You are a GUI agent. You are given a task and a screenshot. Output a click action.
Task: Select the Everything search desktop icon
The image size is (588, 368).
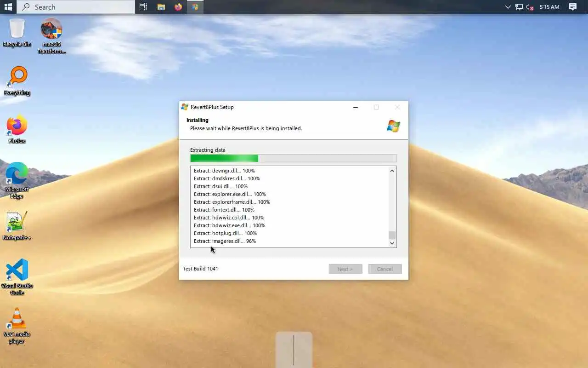17,81
